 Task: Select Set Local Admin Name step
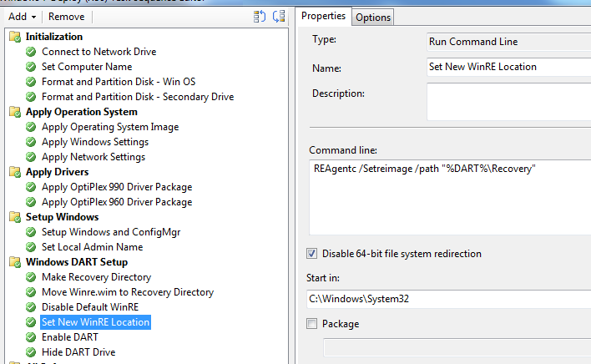click(x=92, y=247)
